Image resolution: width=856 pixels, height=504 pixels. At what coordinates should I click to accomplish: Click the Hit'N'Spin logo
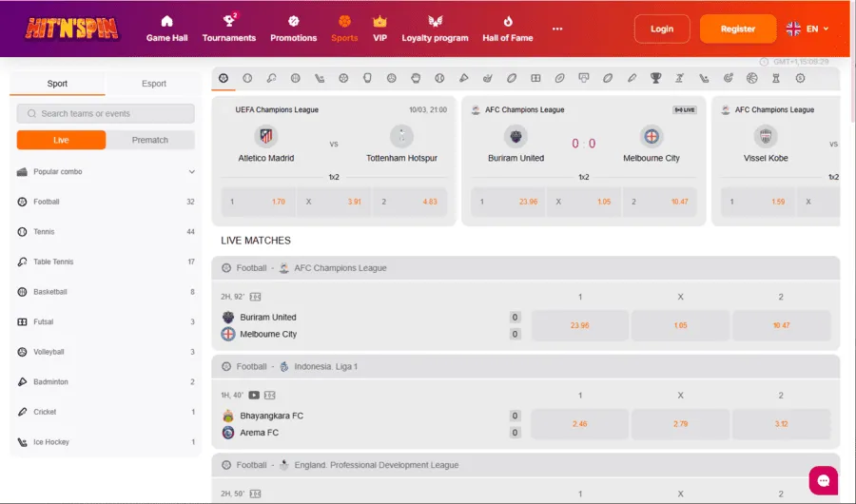[71, 29]
